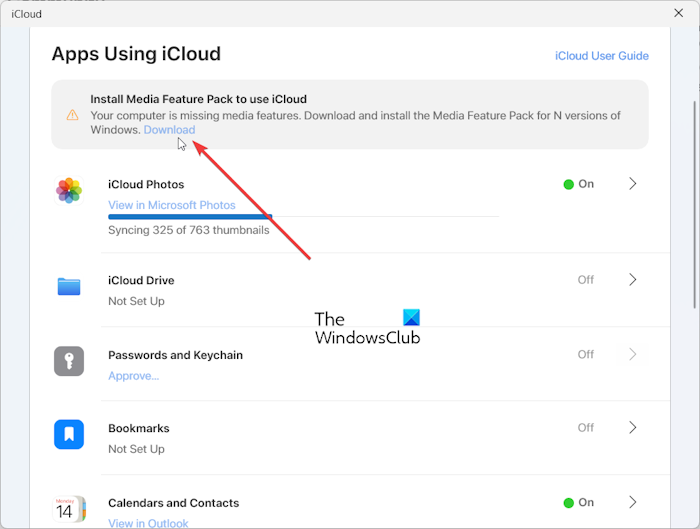The height and width of the screenshot is (529, 700).
Task: Click the Download link for Media Feature Pack
Action: tap(169, 130)
